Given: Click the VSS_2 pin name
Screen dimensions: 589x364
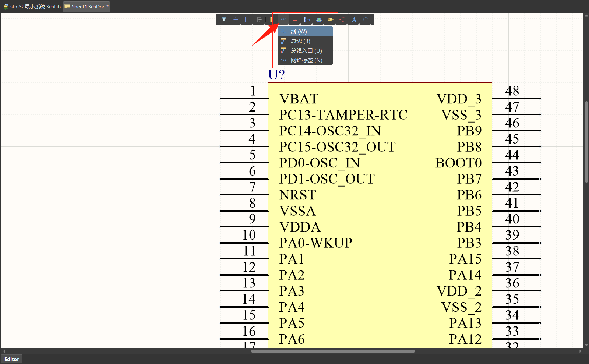Looking at the screenshot, I should point(461,307).
